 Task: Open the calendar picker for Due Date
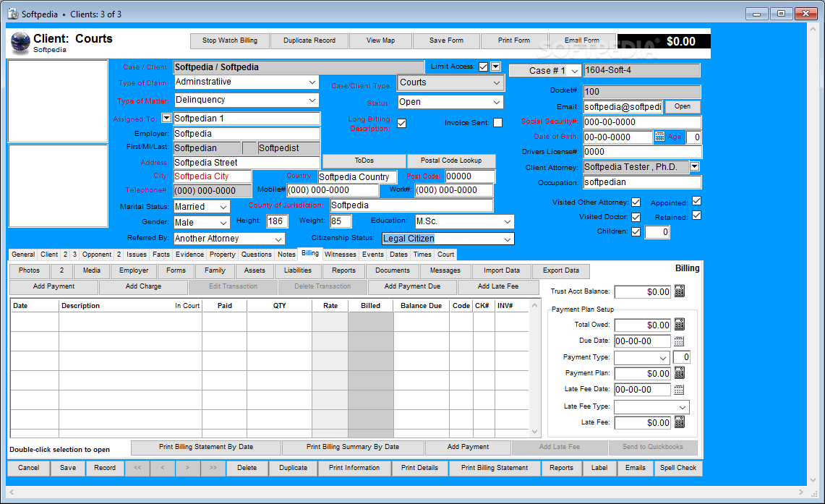677,340
